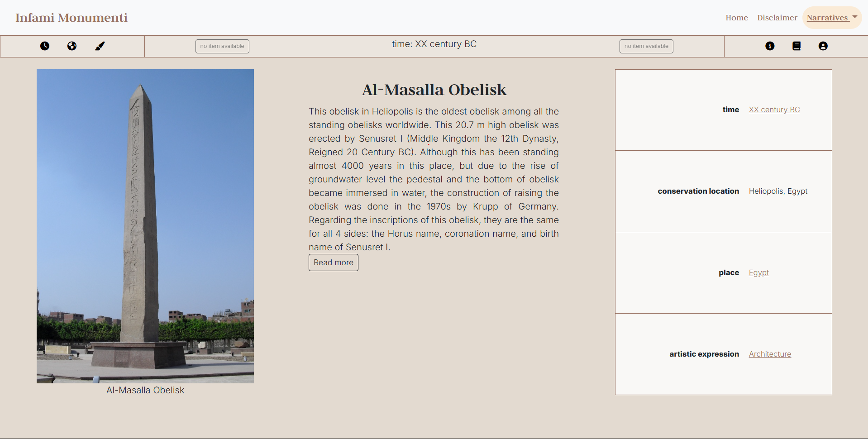Open the info circle icon
Viewport: 868px width, 439px height.
point(770,46)
